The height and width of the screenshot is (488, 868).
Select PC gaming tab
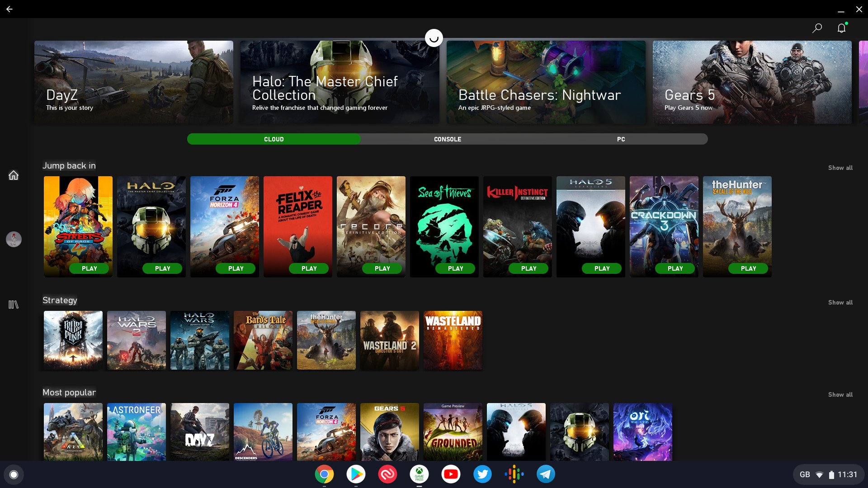pyautogui.click(x=621, y=139)
